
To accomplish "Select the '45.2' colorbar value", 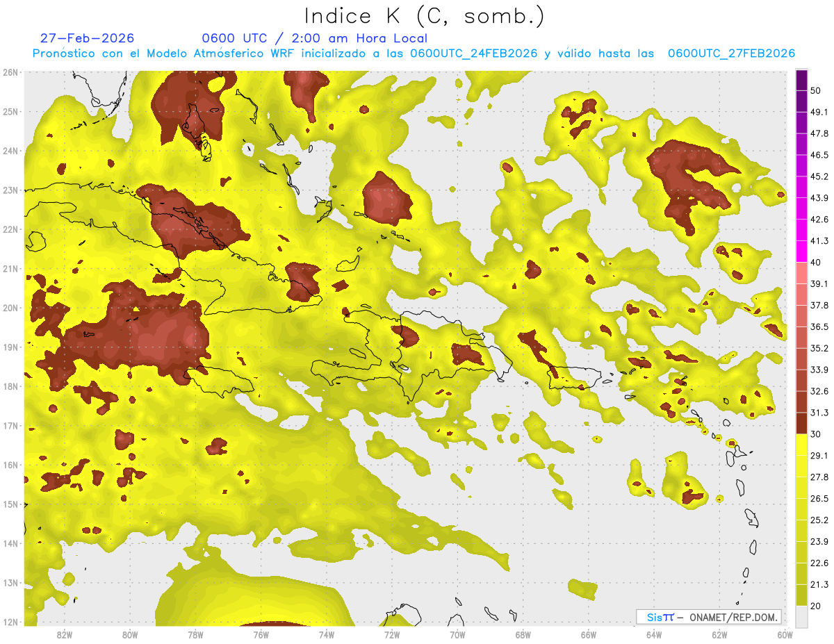I will (x=819, y=176).
